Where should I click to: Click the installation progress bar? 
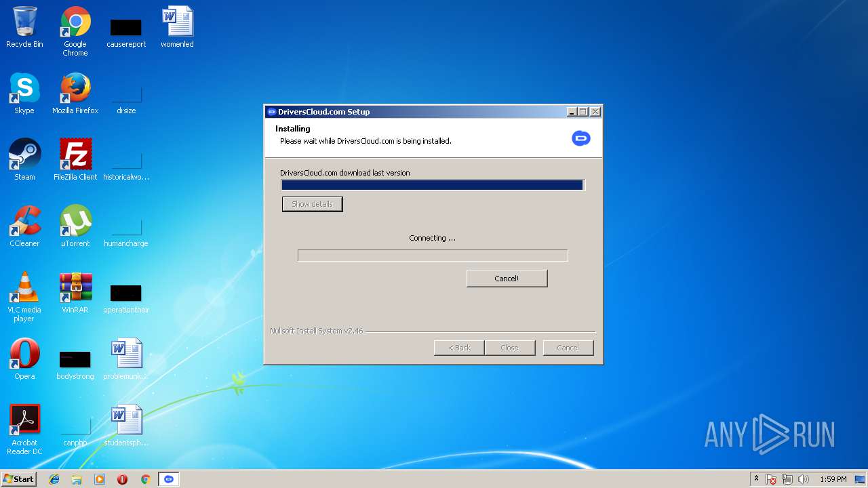[x=432, y=185]
